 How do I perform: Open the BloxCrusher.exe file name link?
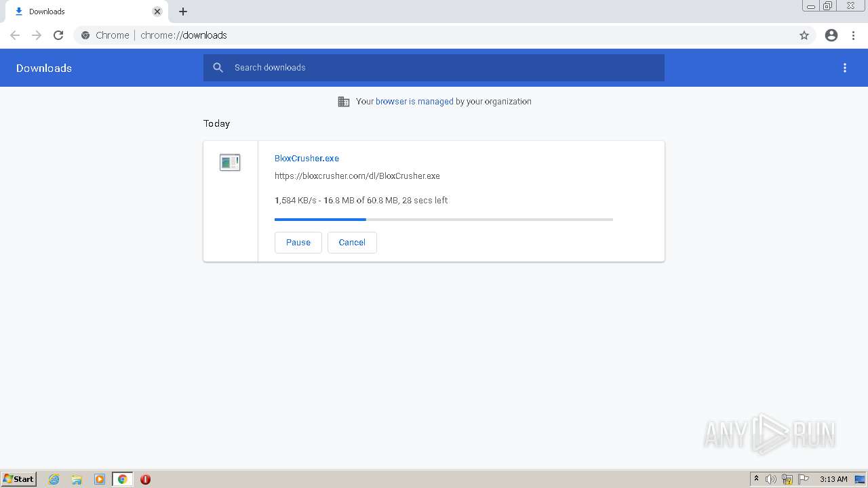(307, 159)
